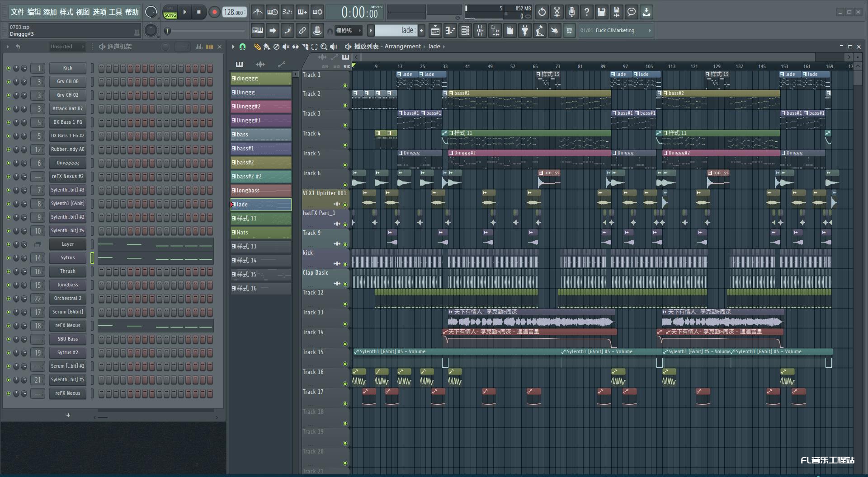Open the browser panel icon

click(x=495, y=31)
